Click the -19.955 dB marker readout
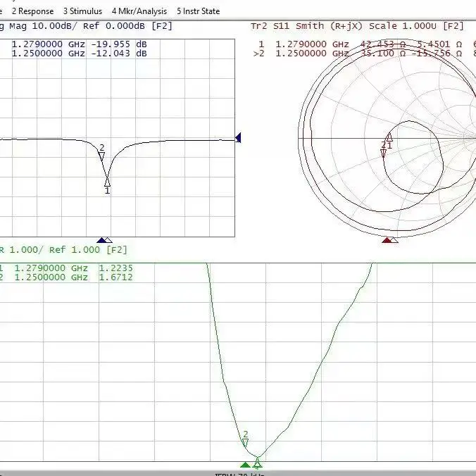This screenshot has height=476, width=476. (119, 44)
